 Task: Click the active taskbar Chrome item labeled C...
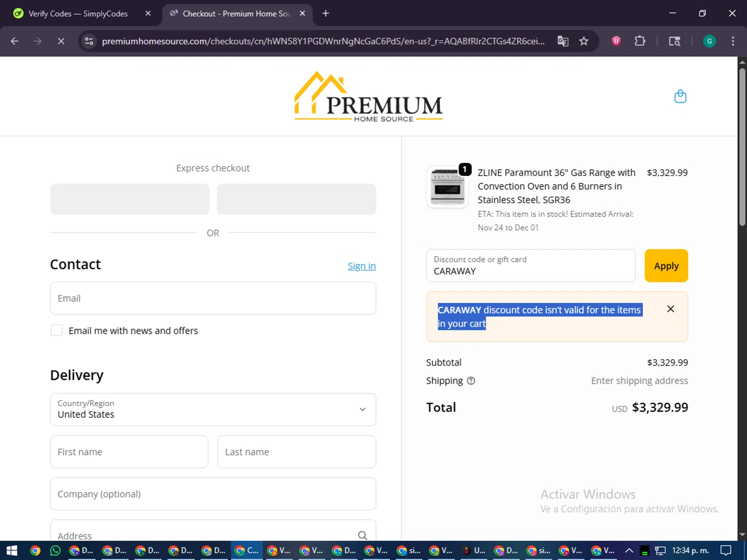[x=247, y=551]
